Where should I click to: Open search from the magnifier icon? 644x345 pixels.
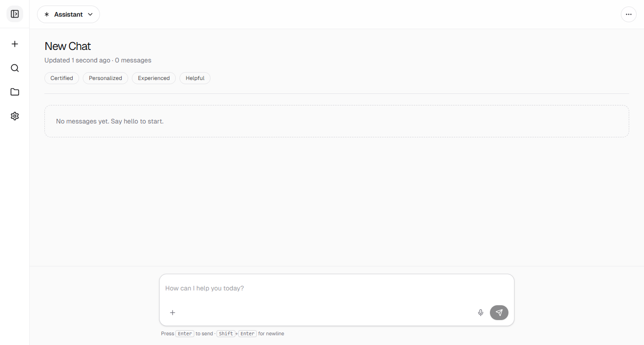(x=15, y=68)
